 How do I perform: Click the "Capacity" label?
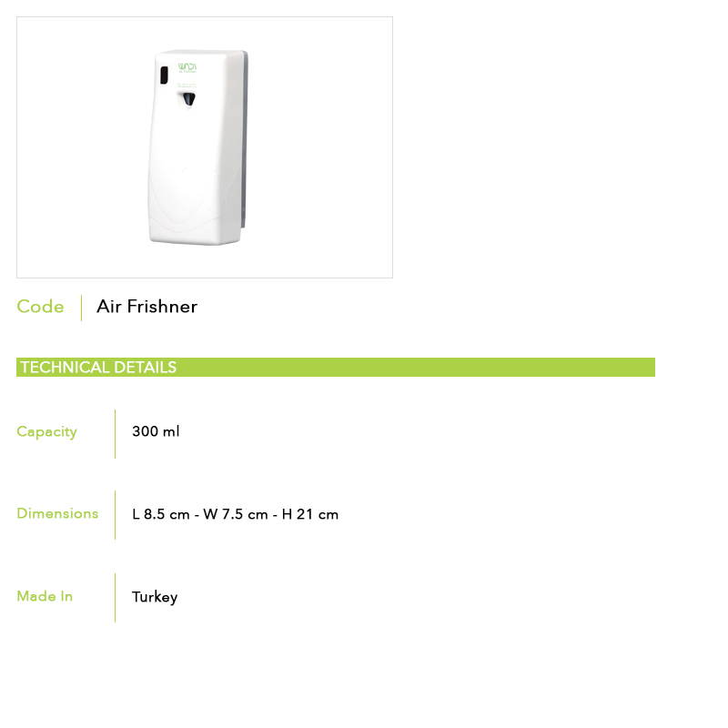(46, 432)
